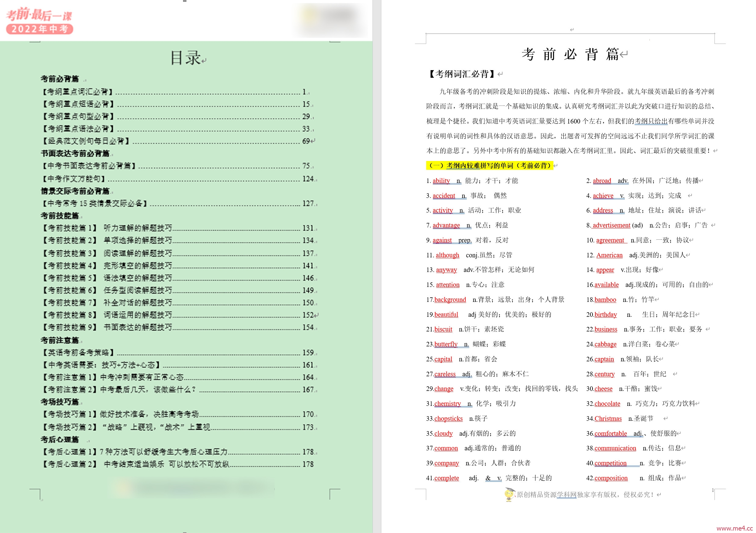Viewport: 756px width, 533px height.
Task: Click the word Christmas in item 34
Action: [x=608, y=419]
